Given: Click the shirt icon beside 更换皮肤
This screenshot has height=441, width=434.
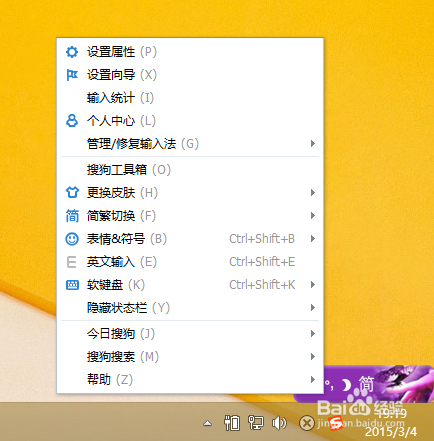Looking at the screenshot, I should coord(72,193).
